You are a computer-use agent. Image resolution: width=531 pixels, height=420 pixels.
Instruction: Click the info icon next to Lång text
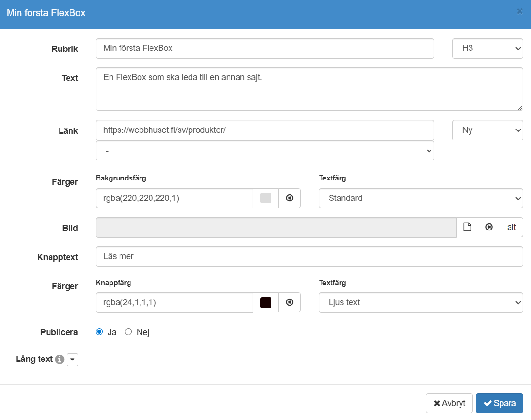click(60, 360)
